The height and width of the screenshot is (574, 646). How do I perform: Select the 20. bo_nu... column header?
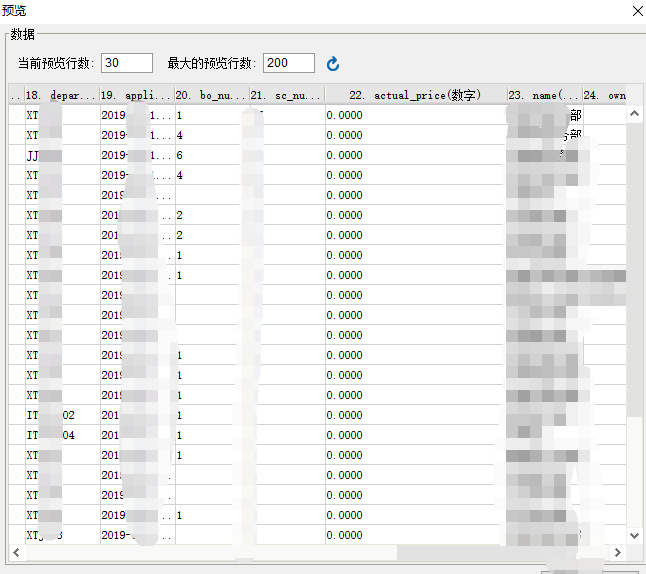point(212,96)
